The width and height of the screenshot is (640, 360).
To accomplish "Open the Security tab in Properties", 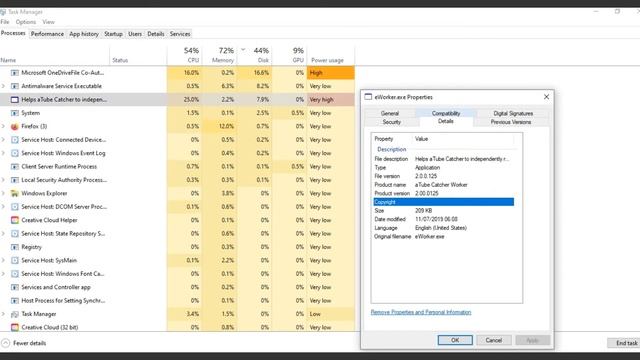I will click(x=391, y=122).
